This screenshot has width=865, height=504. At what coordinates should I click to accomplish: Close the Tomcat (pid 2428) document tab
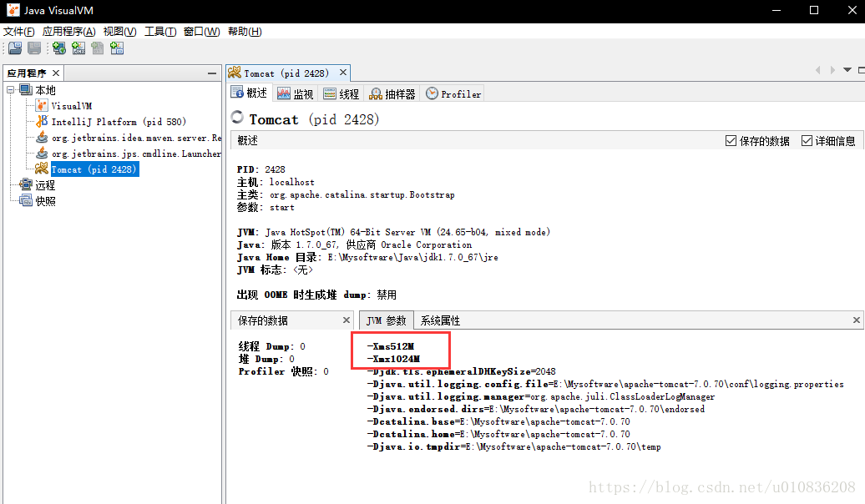(343, 73)
